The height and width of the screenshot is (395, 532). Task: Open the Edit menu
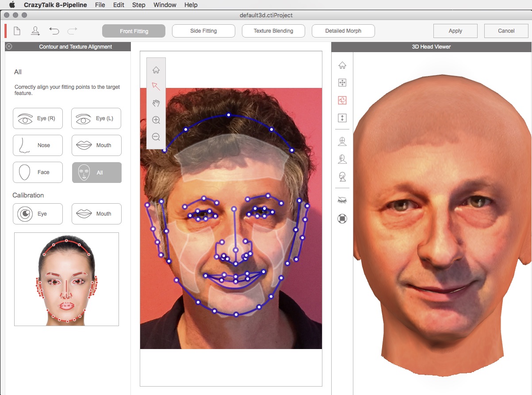(x=119, y=5)
